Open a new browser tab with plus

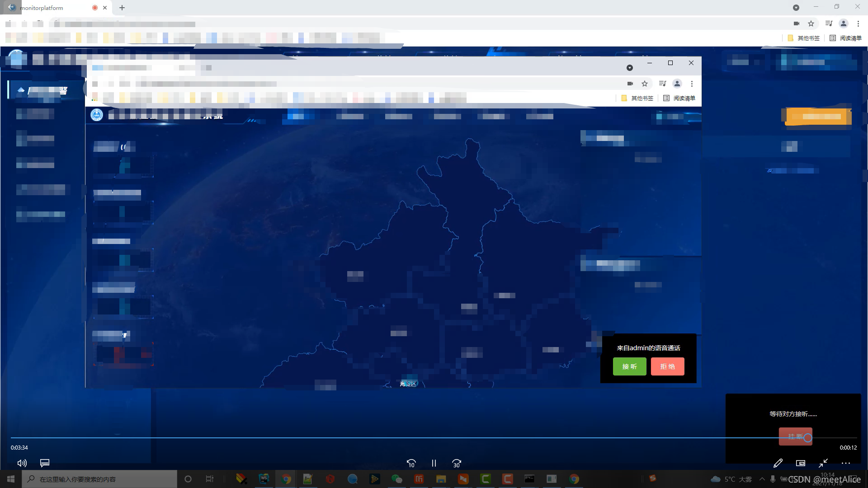point(122,8)
